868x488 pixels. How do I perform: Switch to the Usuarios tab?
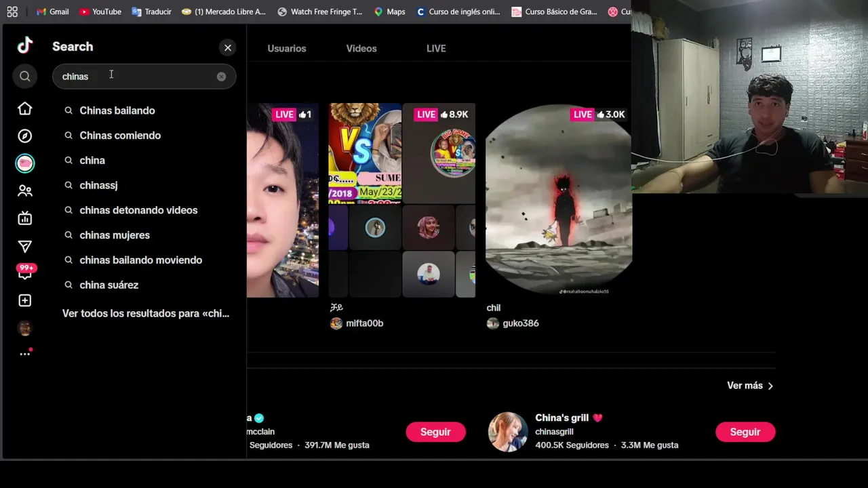point(287,49)
